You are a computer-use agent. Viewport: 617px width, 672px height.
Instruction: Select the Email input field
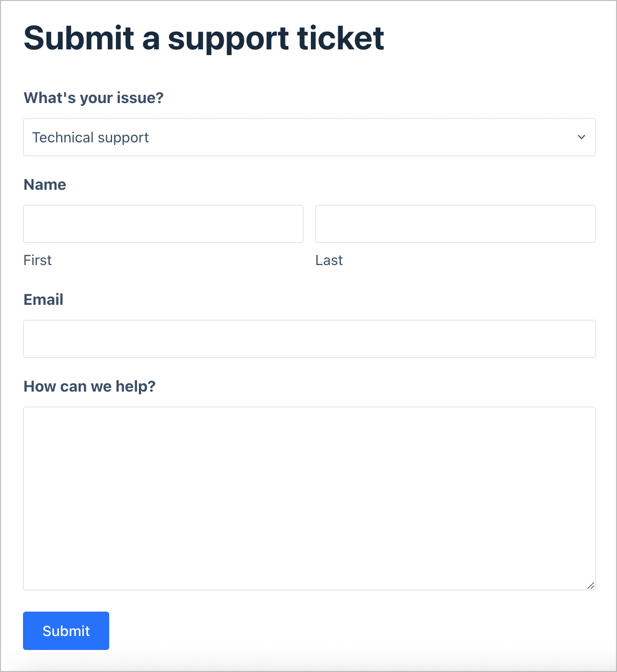[x=309, y=339]
